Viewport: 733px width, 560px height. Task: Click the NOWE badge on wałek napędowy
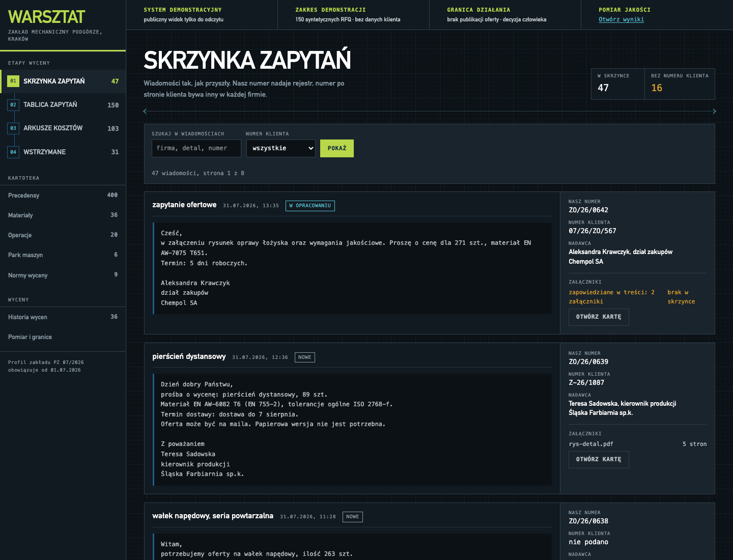[353, 517]
